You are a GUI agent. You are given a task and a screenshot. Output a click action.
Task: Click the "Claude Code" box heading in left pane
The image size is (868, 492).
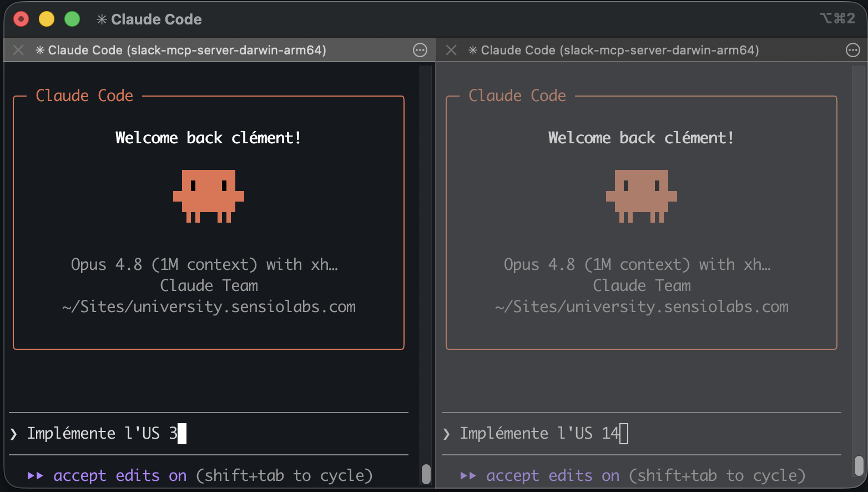(84, 96)
